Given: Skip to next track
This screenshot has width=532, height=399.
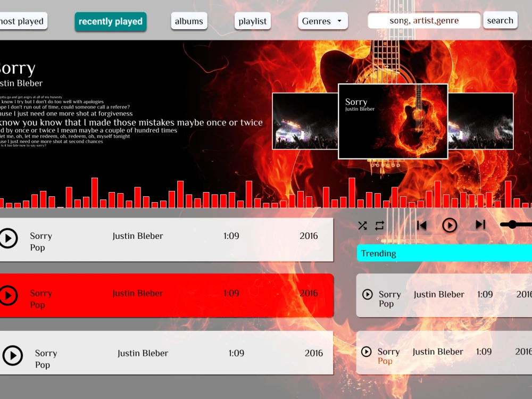Looking at the screenshot, I should tap(480, 225).
